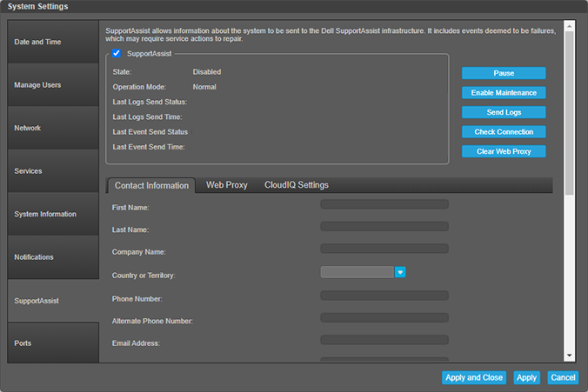Focus the Last Name input field
The width and height of the screenshot is (588, 392).
(384, 226)
